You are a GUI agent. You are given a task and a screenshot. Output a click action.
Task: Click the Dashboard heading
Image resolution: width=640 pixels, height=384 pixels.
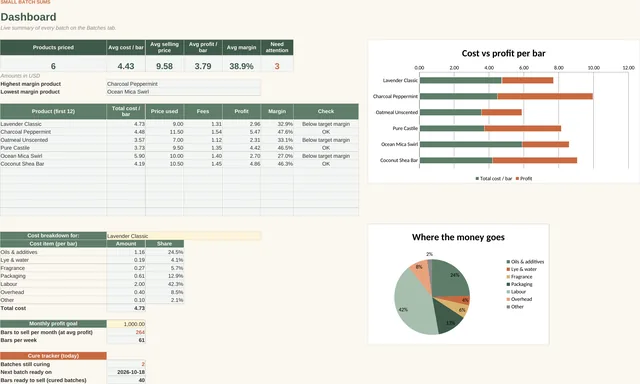pyautogui.click(x=28, y=17)
